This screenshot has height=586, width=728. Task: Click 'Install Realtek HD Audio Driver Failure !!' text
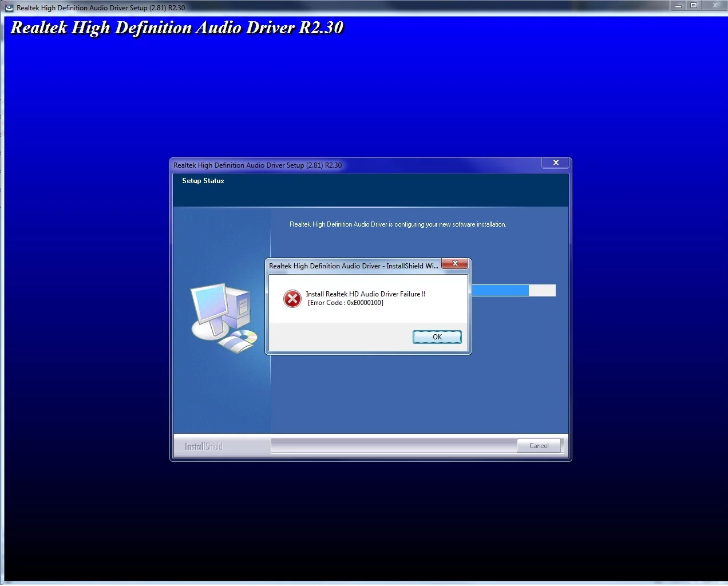[x=365, y=294]
